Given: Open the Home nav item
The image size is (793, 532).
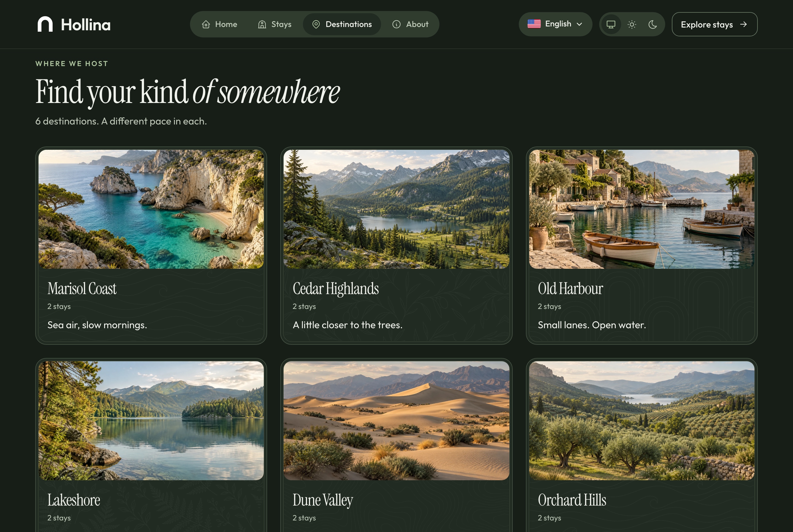Looking at the screenshot, I should 219,25.
